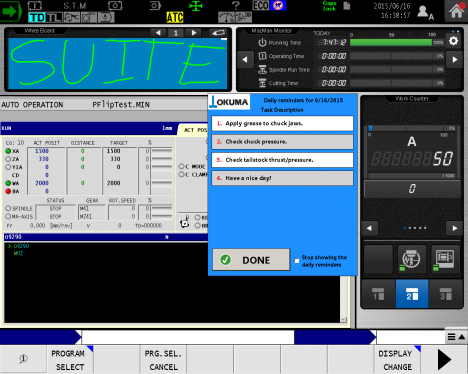Click the Caps Lock indicator
468x374 pixels.
pyautogui.click(x=329, y=6)
